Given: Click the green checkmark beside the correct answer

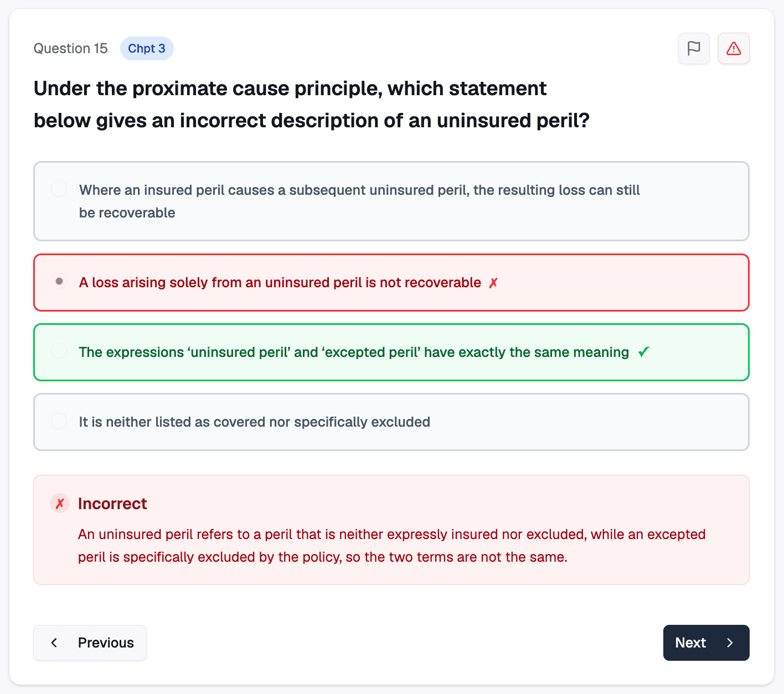Looking at the screenshot, I should [643, 352].
